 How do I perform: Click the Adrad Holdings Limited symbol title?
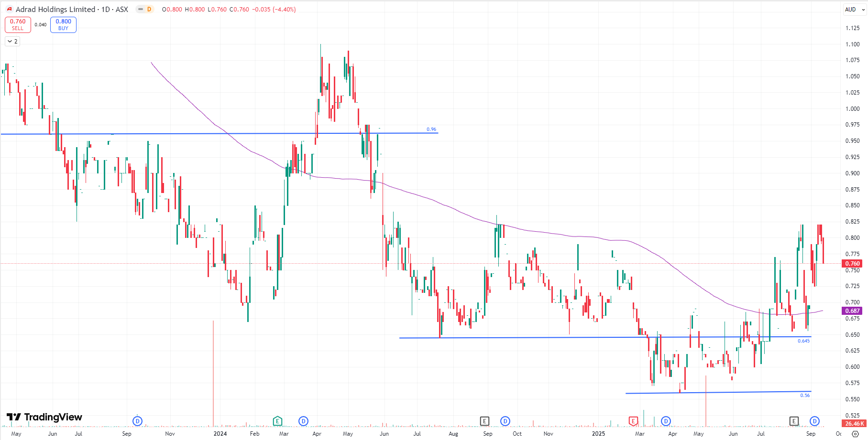tap(55, 9)
